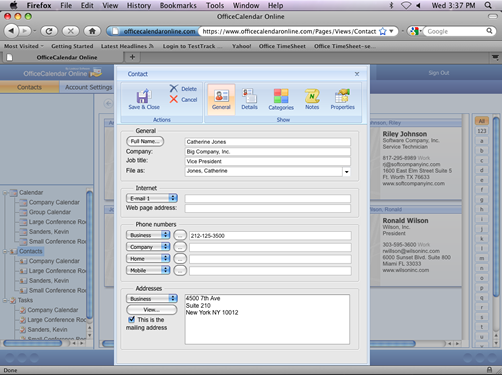Image resolution: width=502 pixels, height=375 pixels.
Task: Open the Properties icon
Action: pyautogui.click(x=342, y=96)
